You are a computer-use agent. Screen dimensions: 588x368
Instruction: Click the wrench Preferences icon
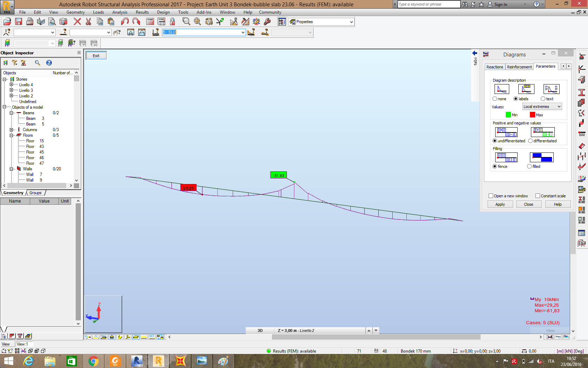(x=268, y=22)
